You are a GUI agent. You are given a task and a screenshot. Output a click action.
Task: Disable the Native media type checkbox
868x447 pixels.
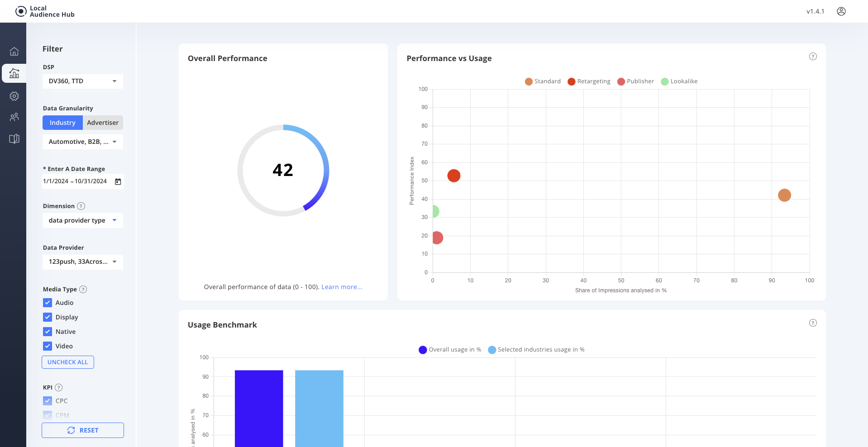48,332
